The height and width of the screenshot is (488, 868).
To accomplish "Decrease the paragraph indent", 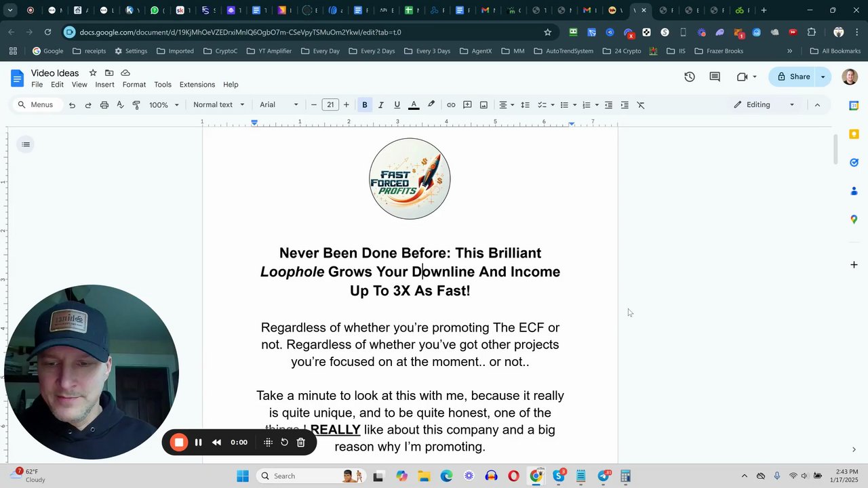I will 608,105.
